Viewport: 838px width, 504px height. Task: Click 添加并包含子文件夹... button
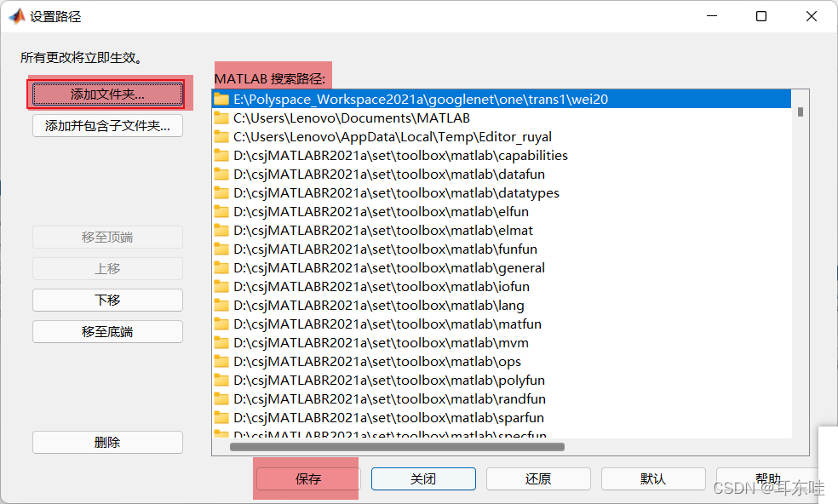tap(107, 126)
